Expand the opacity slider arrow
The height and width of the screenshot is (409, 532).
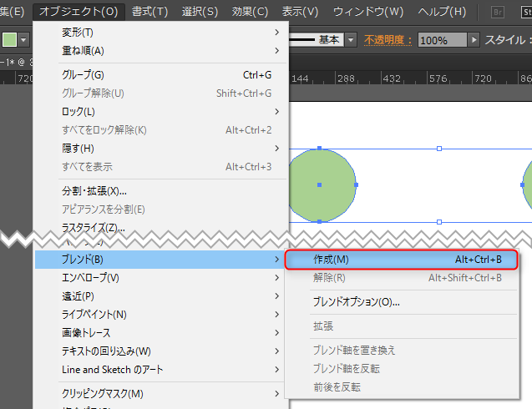(x=474, y=40)
